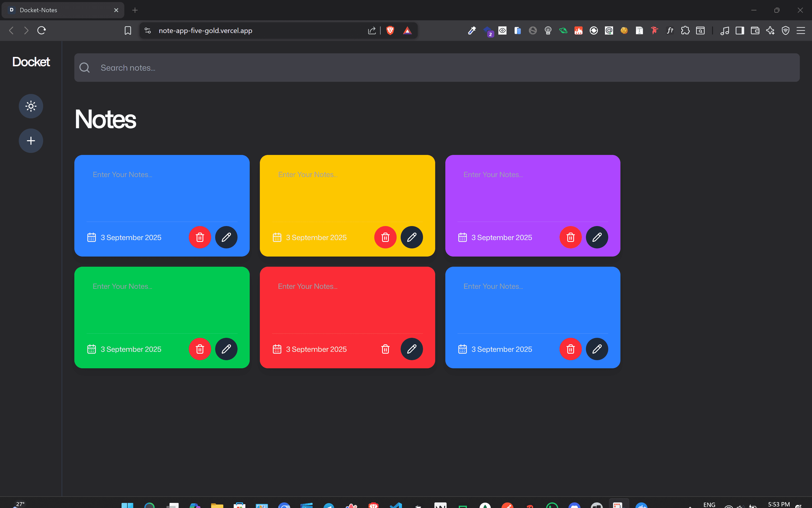The image size is (812, 508).
Task: Go back in browser history
Action: (11, 30)
